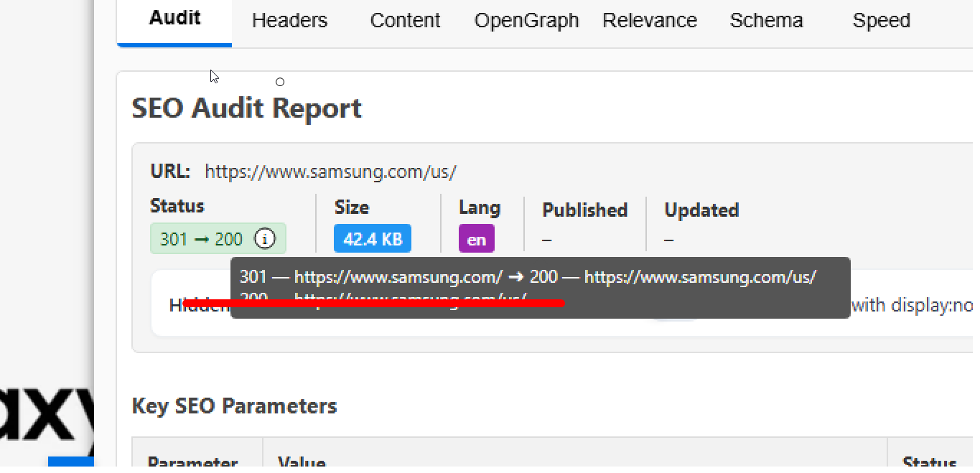
Task: Click the SEO Audit Report heading
Action: point(247,109)
